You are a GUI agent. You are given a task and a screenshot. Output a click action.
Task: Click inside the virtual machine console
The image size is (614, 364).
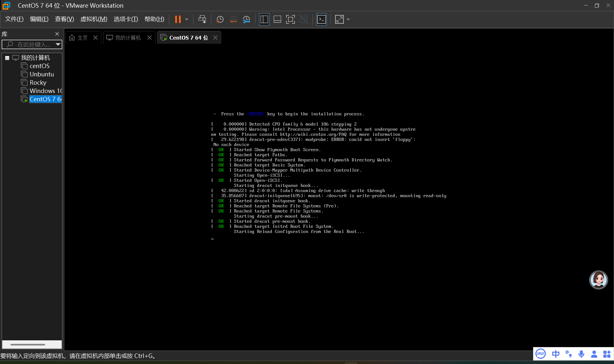[338, 197]
